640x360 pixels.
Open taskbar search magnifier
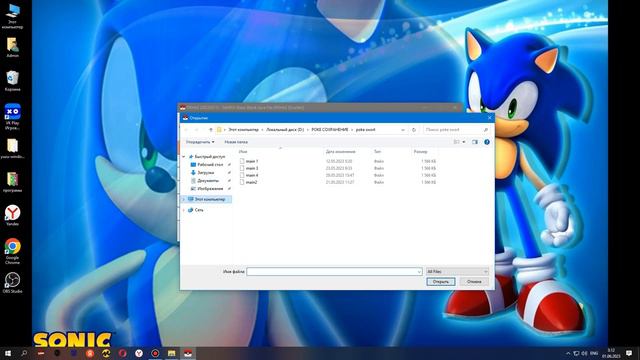[x=24, y=353]
